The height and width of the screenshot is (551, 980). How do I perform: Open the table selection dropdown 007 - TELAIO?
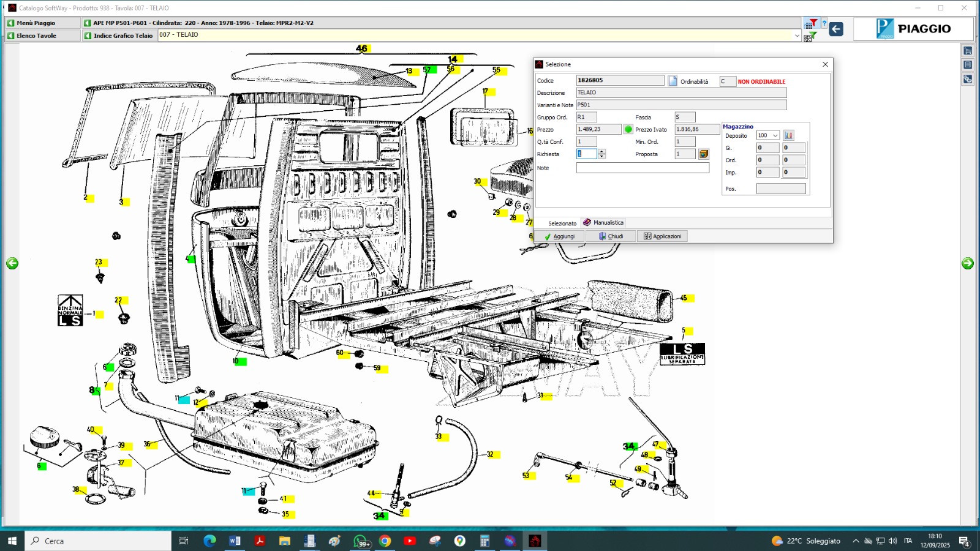click(797, 36)
